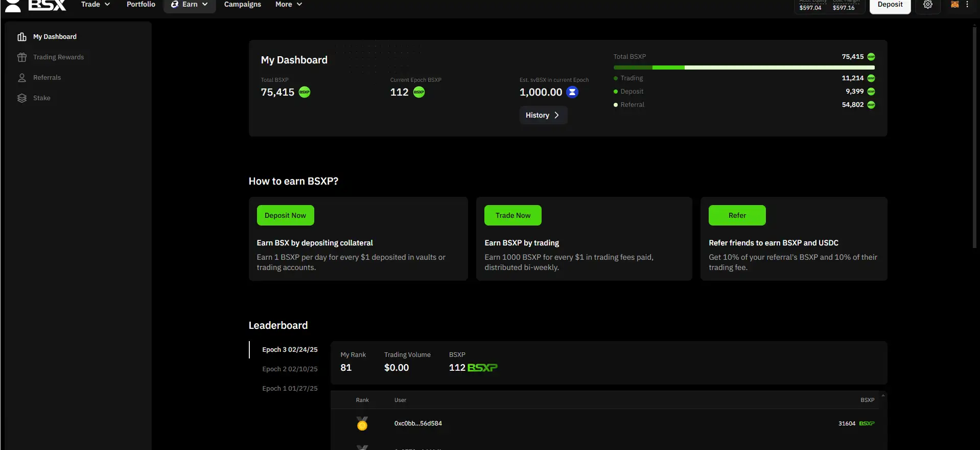Click the BSX logo in header
This screenshot has width=980, height=450.
coord(36,5)
